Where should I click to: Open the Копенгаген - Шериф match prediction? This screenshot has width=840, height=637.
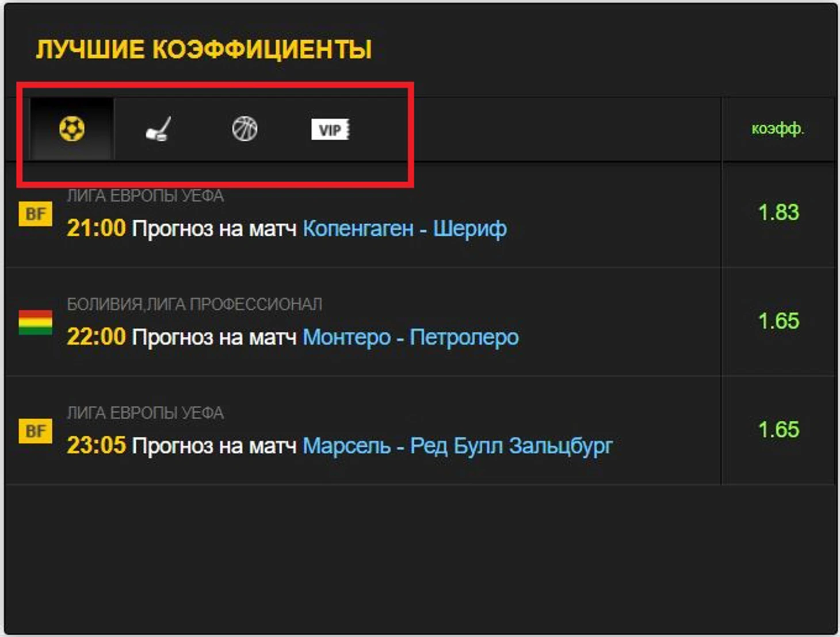pos(404,229)
